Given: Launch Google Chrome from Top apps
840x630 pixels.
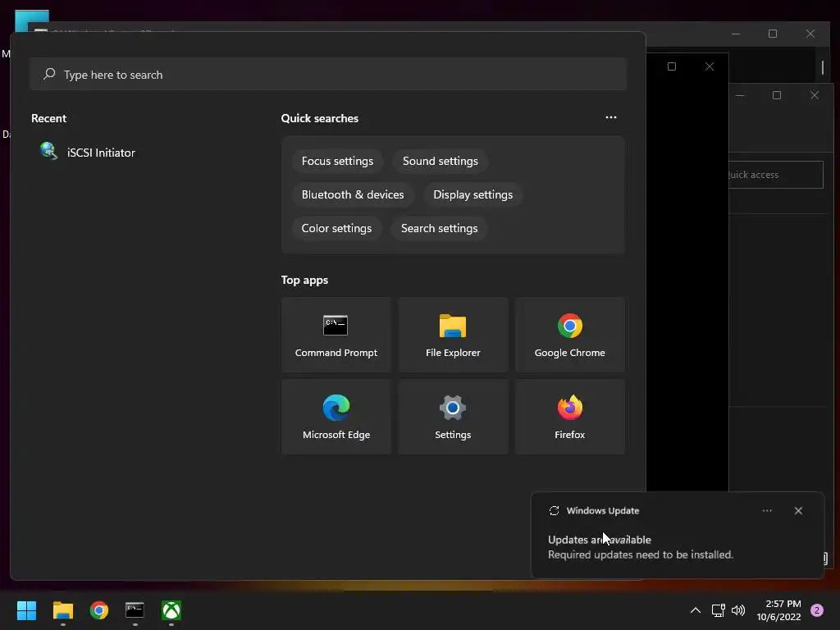Looking at the screenshot, I should (569, 335).
